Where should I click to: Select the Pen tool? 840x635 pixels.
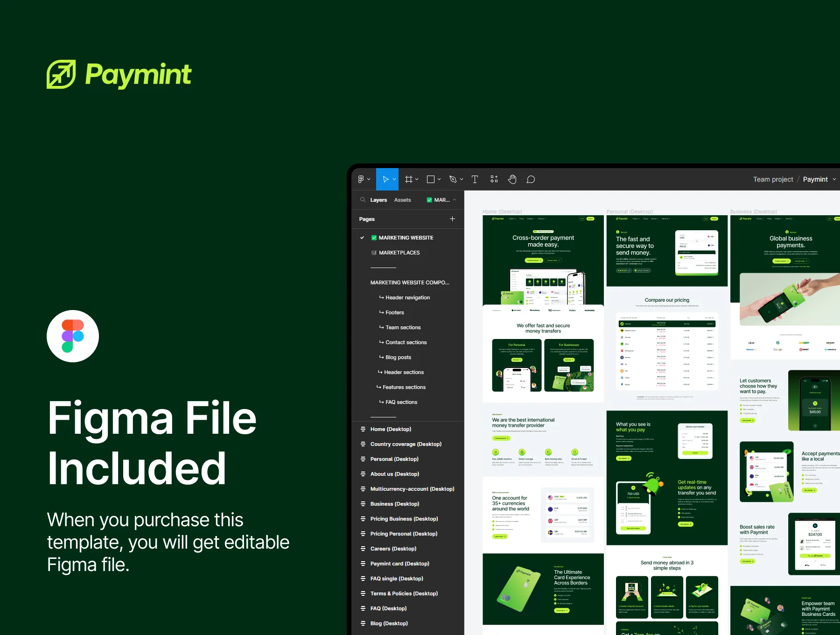453,179
